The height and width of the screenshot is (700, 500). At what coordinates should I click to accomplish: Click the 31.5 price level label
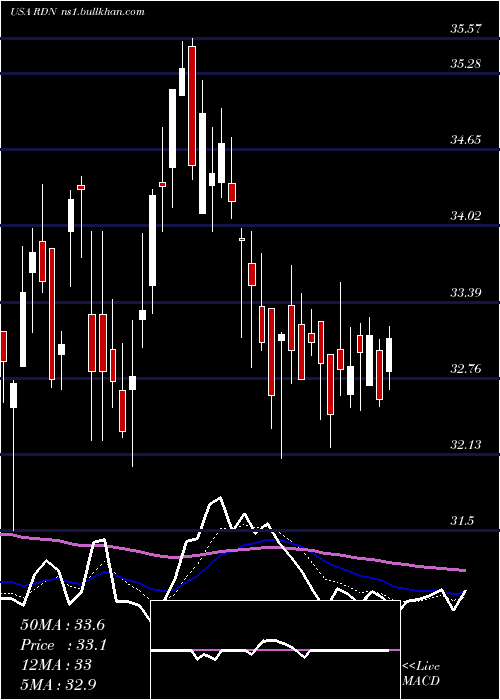463,521
